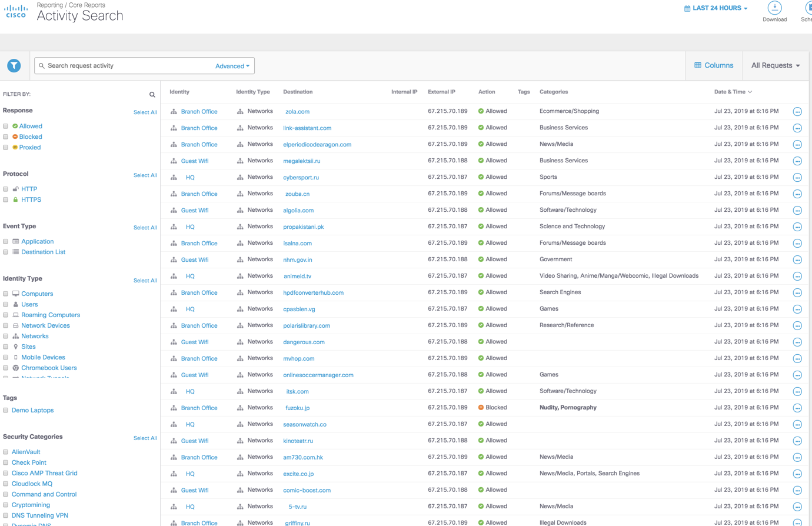Open details menu for animeid.tv row
This screenshot has height=526, width=812.
point(797,277)
